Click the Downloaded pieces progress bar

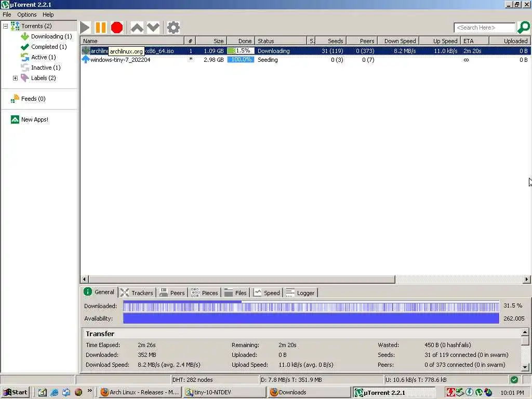tap(311, 307)
